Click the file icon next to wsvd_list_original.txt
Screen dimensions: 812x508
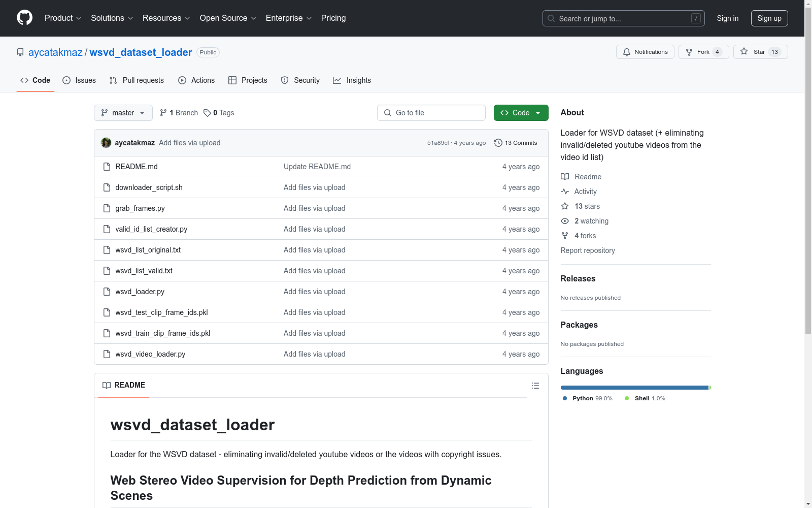(107, 250)
